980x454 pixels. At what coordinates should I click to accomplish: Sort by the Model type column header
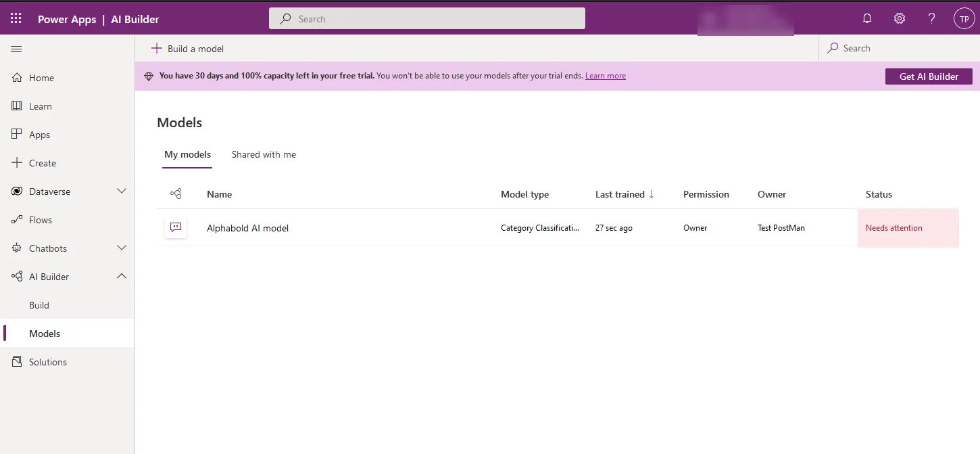524,194
